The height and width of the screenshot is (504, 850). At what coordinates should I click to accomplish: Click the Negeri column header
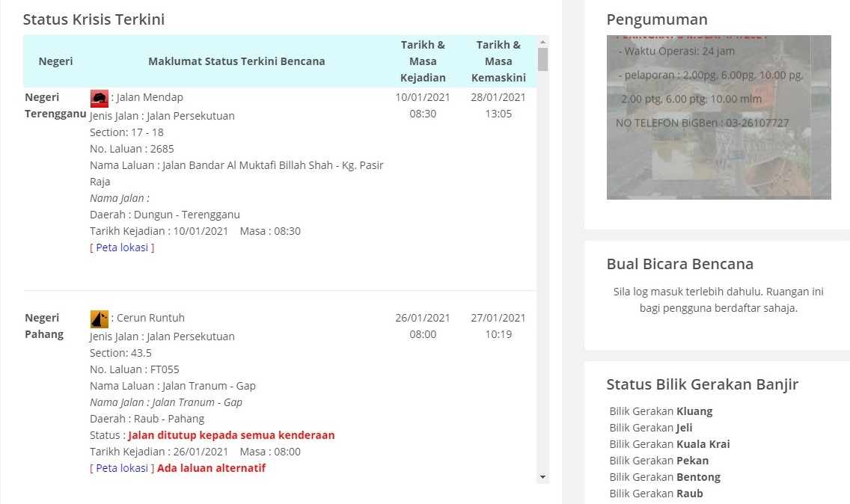point(56,61)
